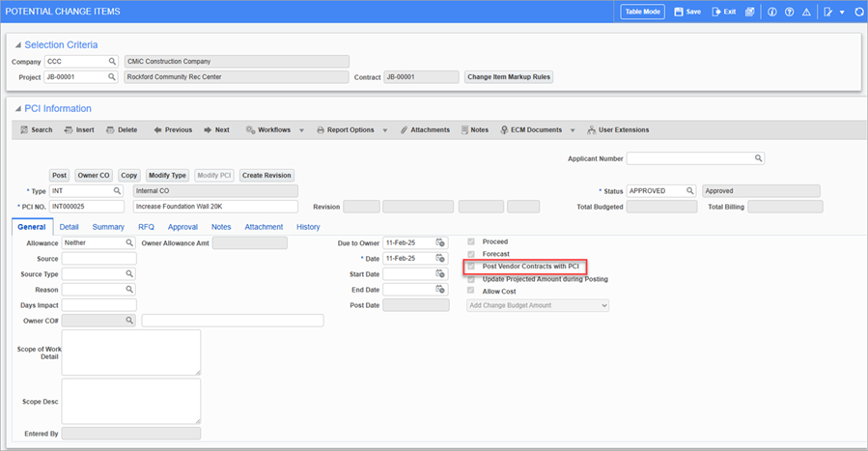868x451 pixels.
Task: Click the Owner CO button
Action: [x=94, y=176]
